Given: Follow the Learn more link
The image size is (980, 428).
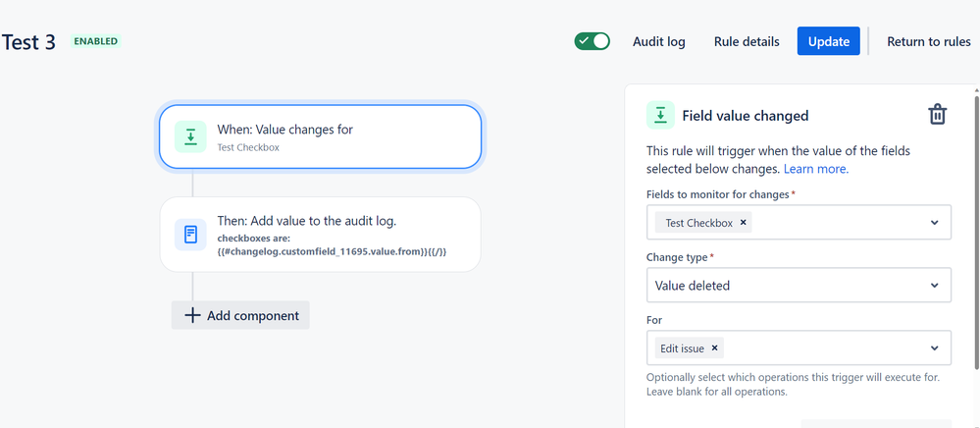Looking at the screenshot, I should [x=815, y=169].
